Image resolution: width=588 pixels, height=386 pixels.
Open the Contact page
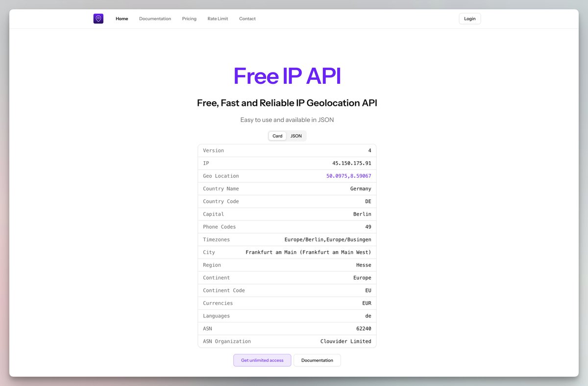coord(247,19)
